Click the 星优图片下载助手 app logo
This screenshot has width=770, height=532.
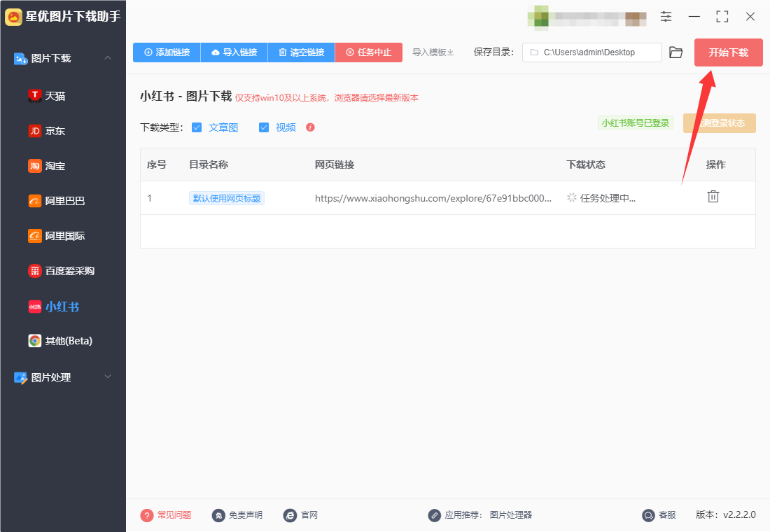point(14,17)
